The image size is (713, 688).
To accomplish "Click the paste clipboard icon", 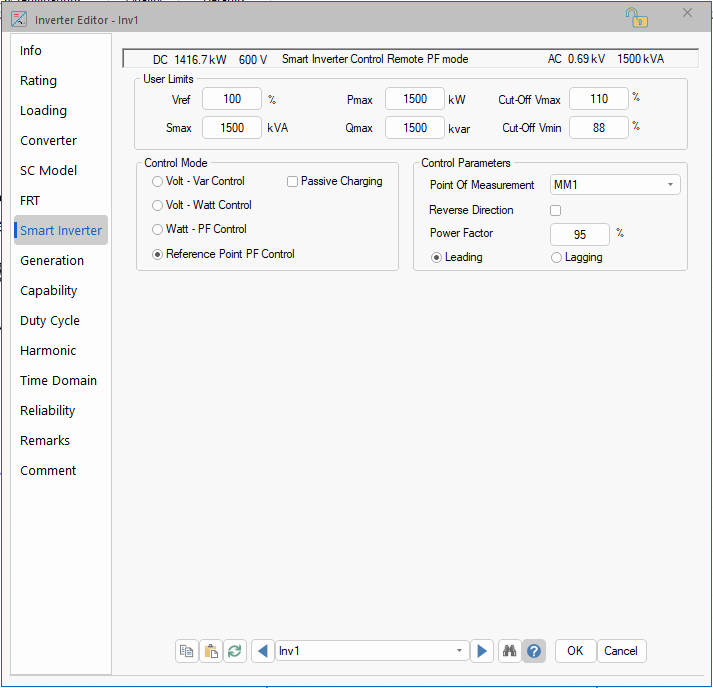I will (x=211, y=651).
